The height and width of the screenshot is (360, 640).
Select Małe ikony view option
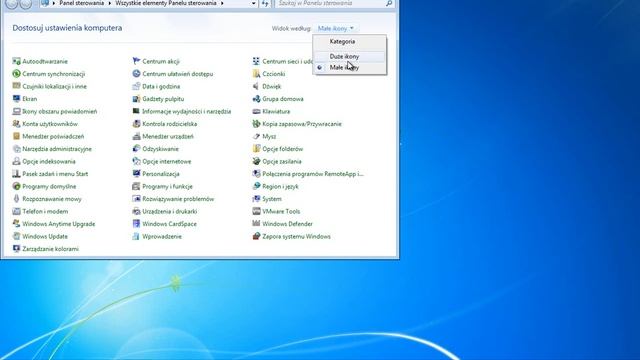pos(344,68)
